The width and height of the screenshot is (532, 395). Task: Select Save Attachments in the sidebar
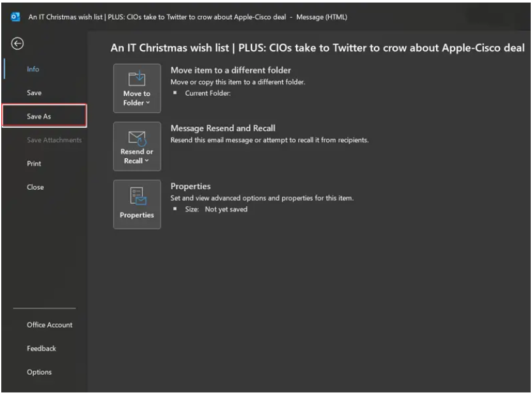point(55,140)
